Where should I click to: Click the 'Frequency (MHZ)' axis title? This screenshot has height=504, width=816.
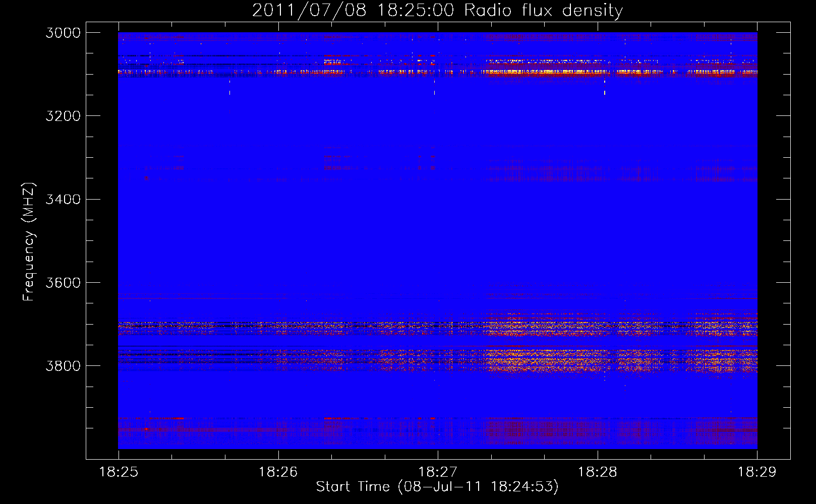coord(29,242)
